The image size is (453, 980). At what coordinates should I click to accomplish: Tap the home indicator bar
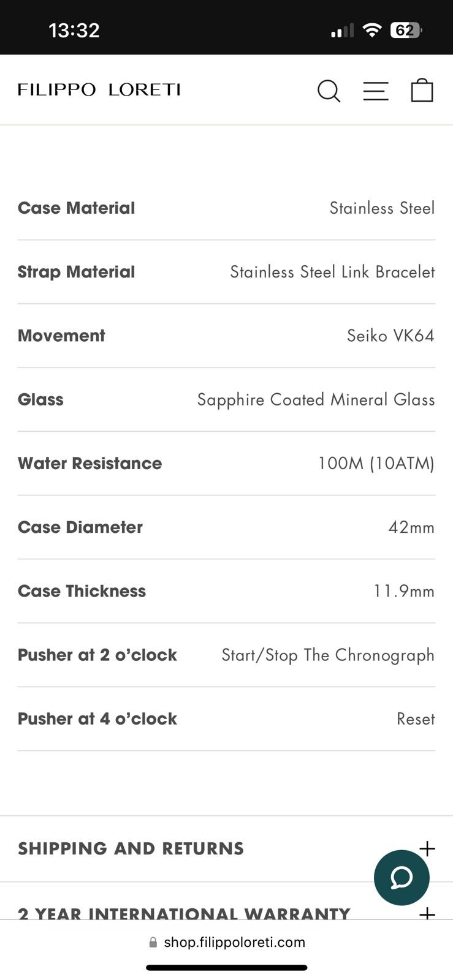(x=226, y=968)
